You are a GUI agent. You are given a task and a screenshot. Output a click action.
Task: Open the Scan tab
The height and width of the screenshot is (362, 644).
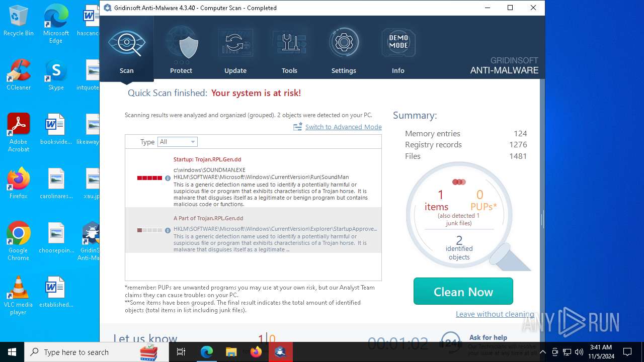[x=127, y=49]
